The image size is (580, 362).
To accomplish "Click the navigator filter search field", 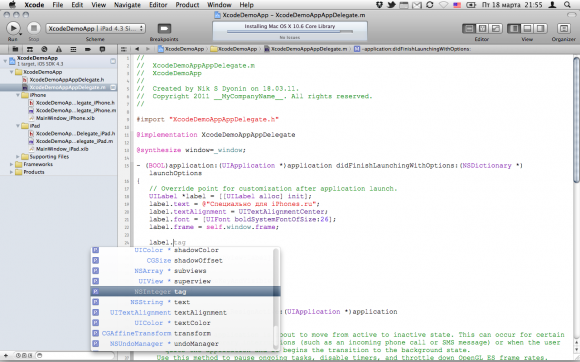I will tap(76, 355).
